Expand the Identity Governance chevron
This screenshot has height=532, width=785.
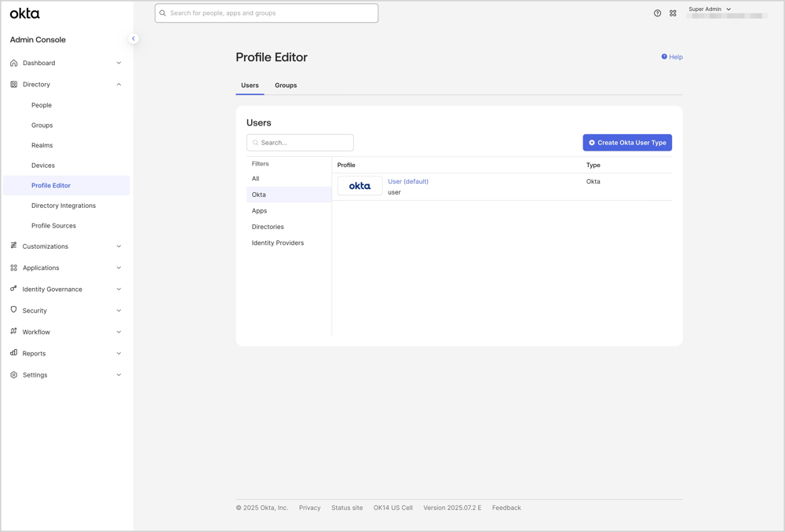point(119,290)
